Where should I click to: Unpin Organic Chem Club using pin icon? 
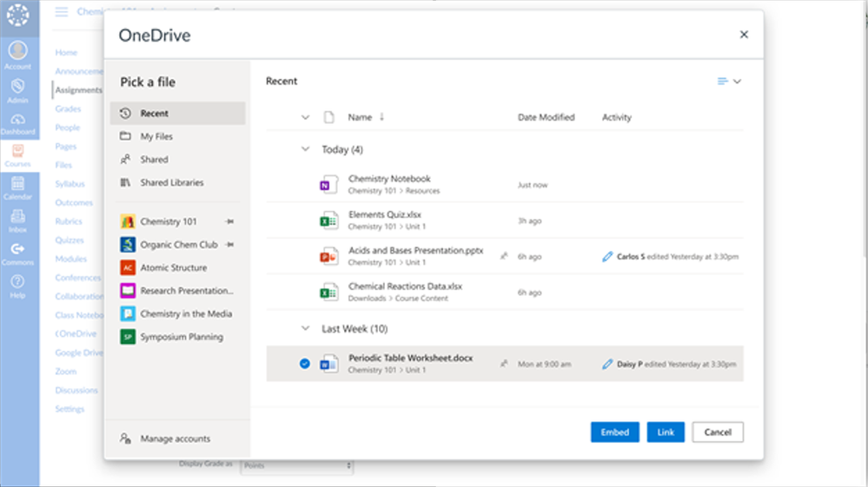[229, 244]
